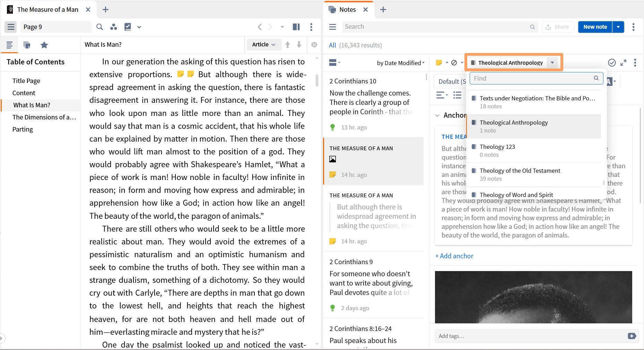Open the Article navigation dropdown
This screenshot has width=644, height=350.
263,44
